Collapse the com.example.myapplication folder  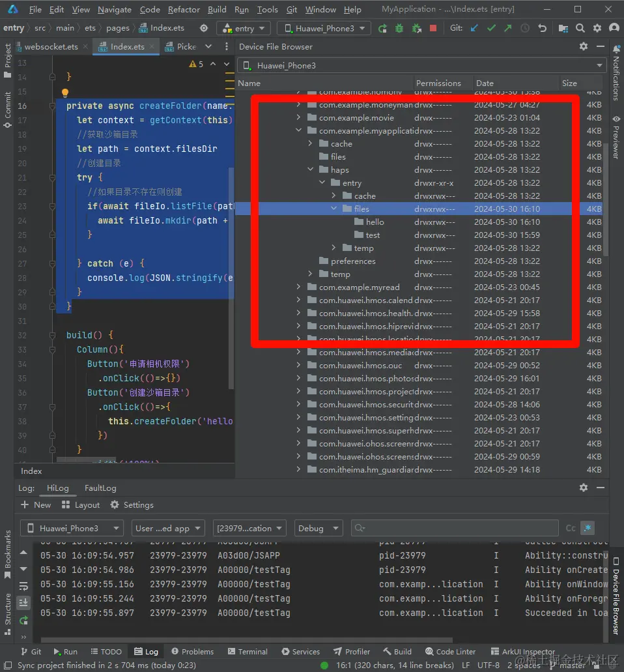299,130
